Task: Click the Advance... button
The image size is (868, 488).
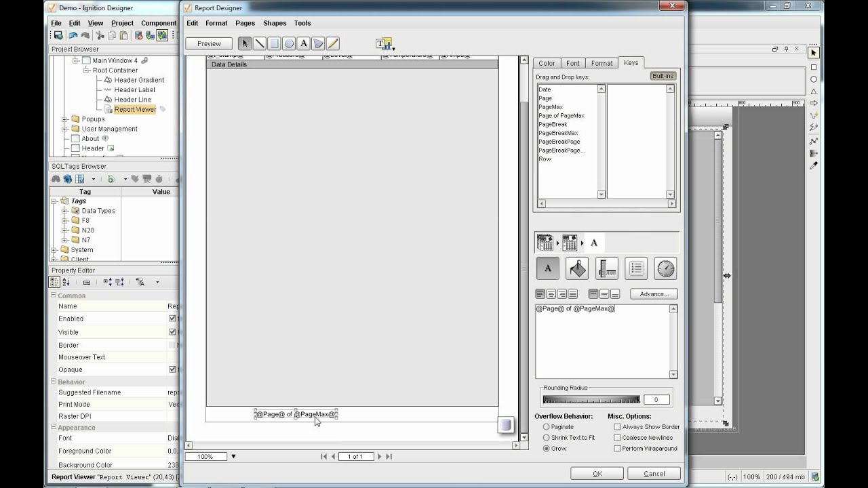Action: 654,294
